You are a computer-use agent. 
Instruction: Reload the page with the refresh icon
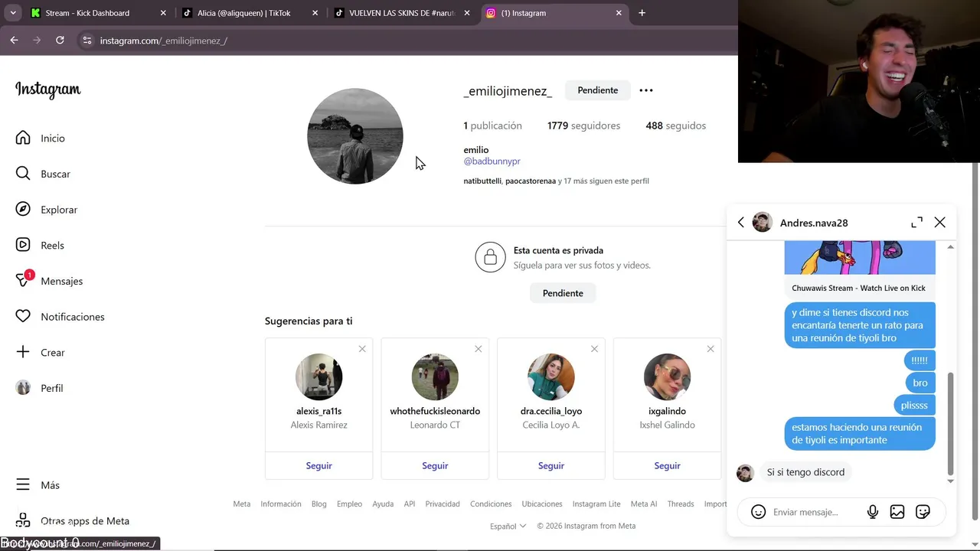point(60,40)
